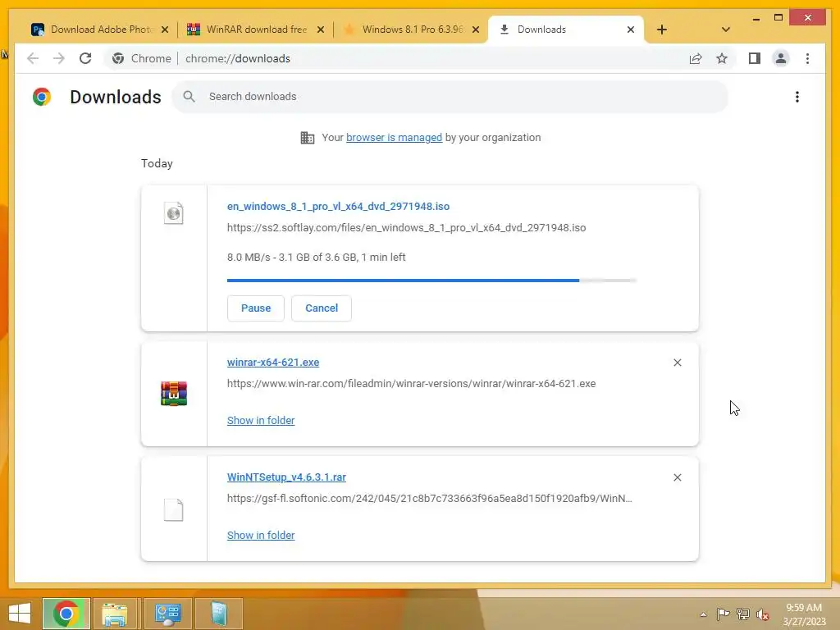Show hidden system tray icons
Screen dimensions: 840x630
pyautogui.click(x=703, y=614)
